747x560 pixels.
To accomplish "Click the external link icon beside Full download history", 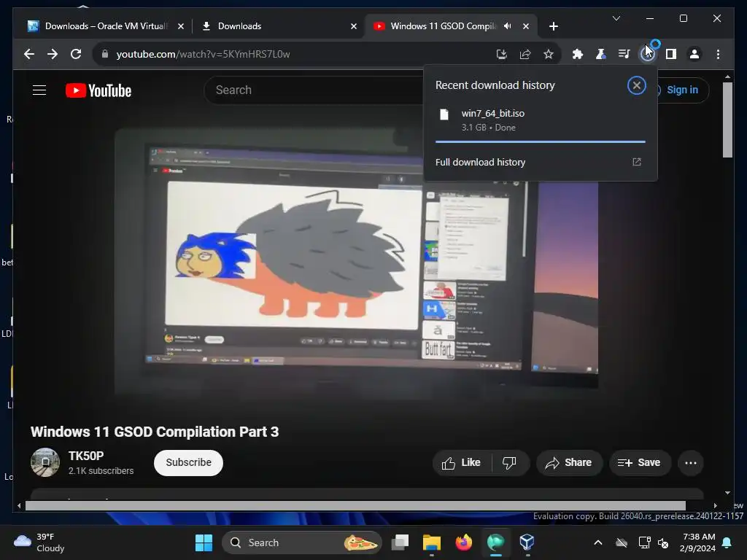I will (636, 162).
